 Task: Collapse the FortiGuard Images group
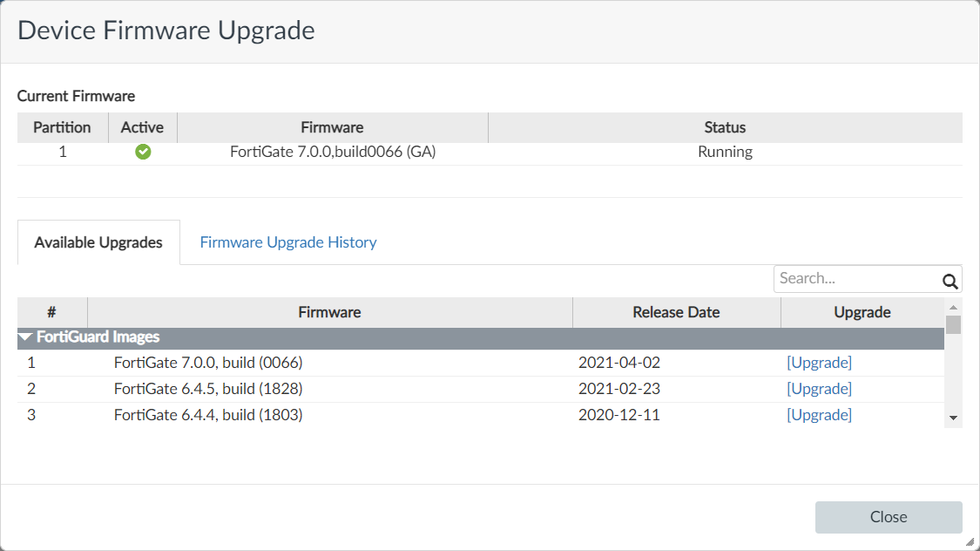[25, 337]
